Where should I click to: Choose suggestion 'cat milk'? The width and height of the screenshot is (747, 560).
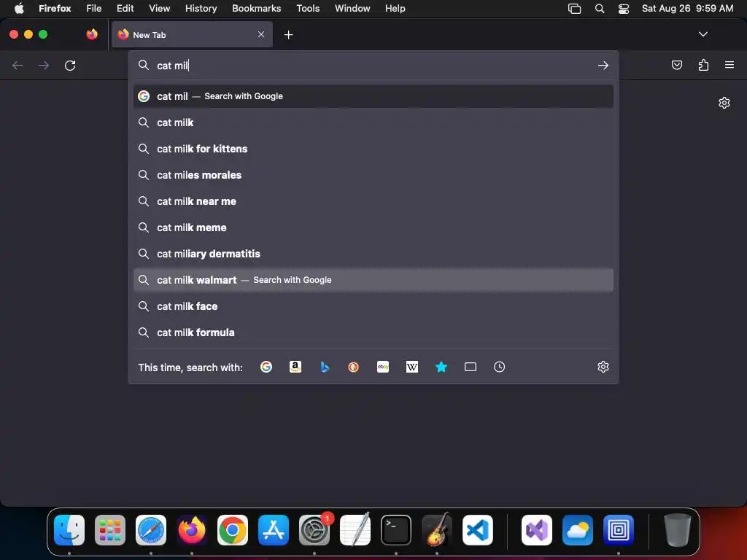(x=373, y=122)
